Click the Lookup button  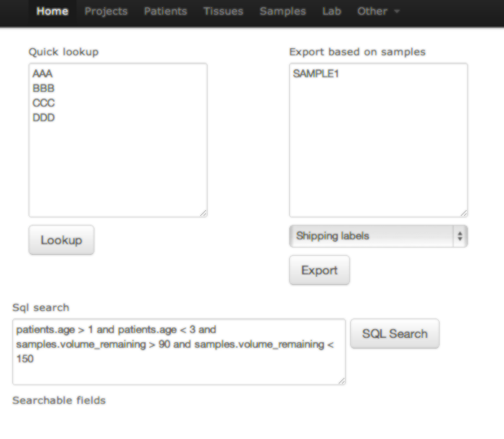tap(61, 240)
